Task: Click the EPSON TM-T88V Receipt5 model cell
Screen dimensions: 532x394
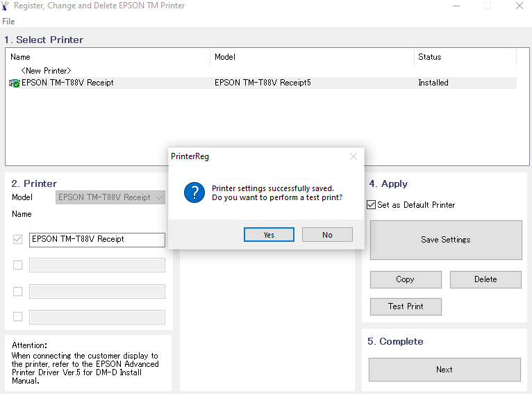Action: [263, 83]
